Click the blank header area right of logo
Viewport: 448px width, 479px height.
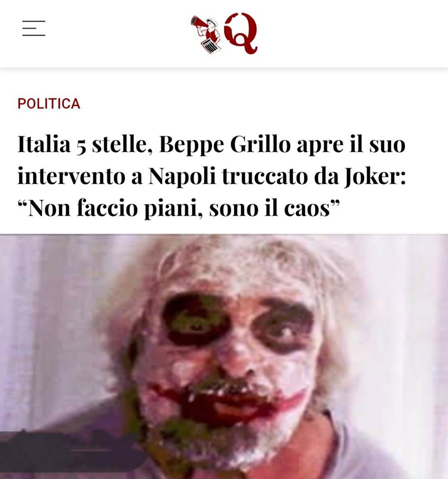coord(351,33)
